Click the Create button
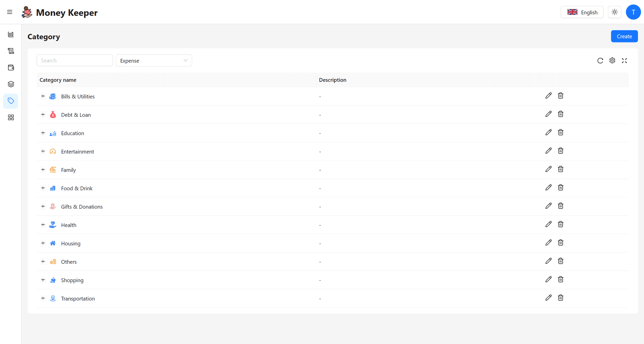Viewport: 644px width, 344px height. tap(624, 36)
